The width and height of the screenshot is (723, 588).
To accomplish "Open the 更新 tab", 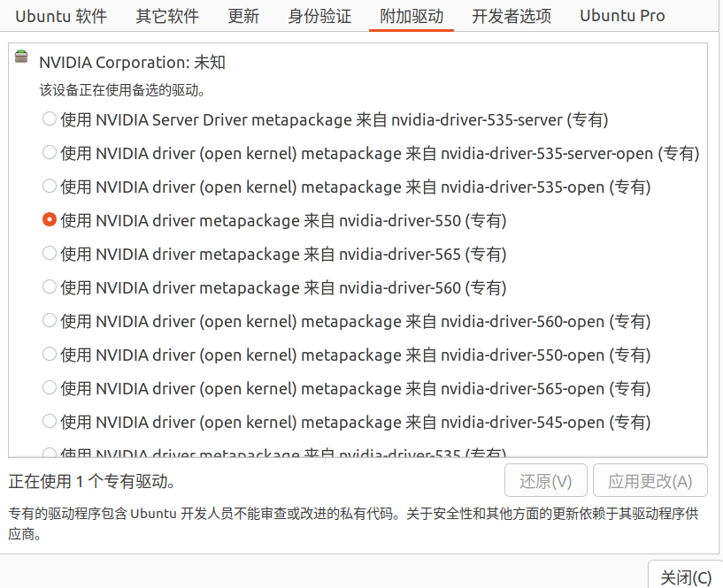I will (243, 16).
